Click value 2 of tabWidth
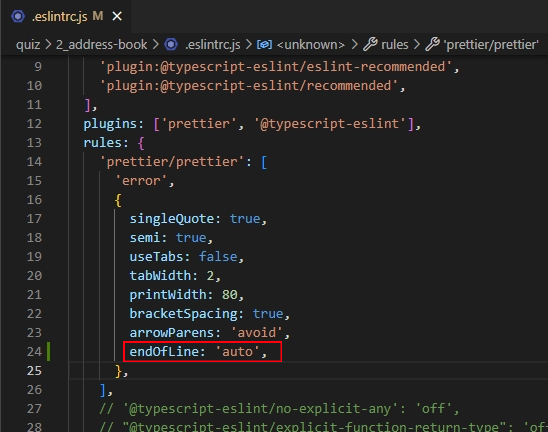The height and width of the screenshot is (432, 548). pos(210,276)
